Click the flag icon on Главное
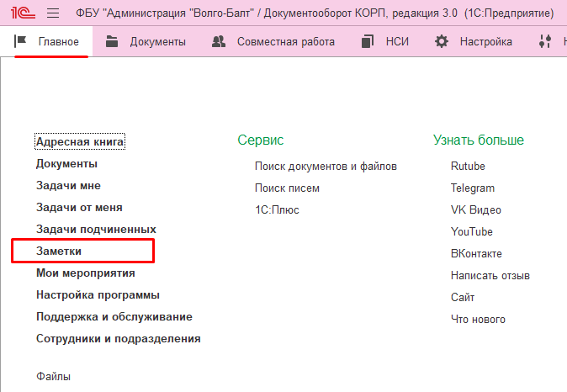This screenshot has width=567, height=392. (22, 41)
